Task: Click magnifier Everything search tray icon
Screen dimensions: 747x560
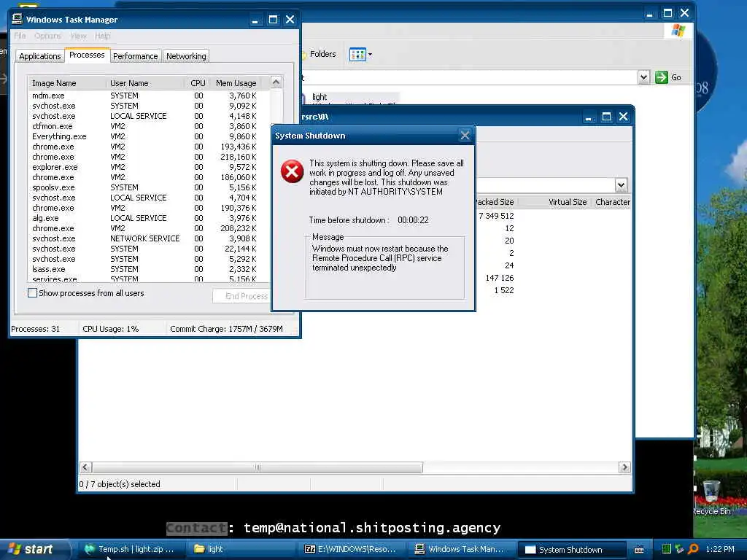Action: [693, 549]
